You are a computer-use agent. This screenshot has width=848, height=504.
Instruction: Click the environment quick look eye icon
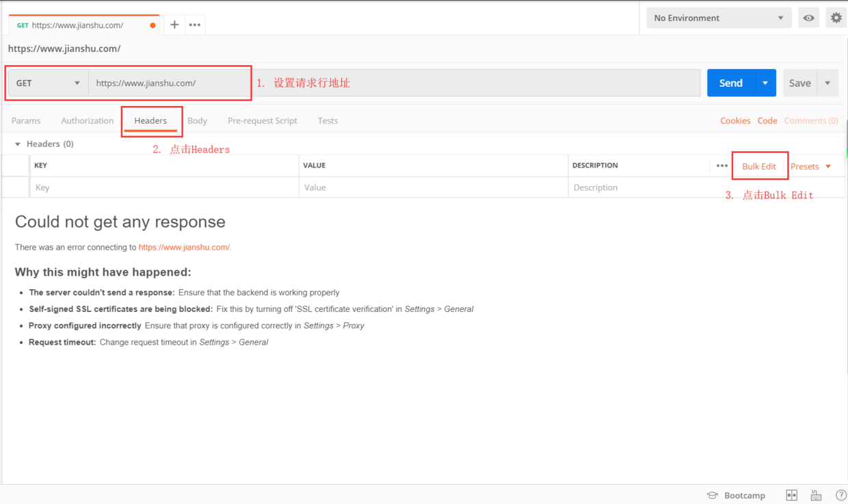808,18
